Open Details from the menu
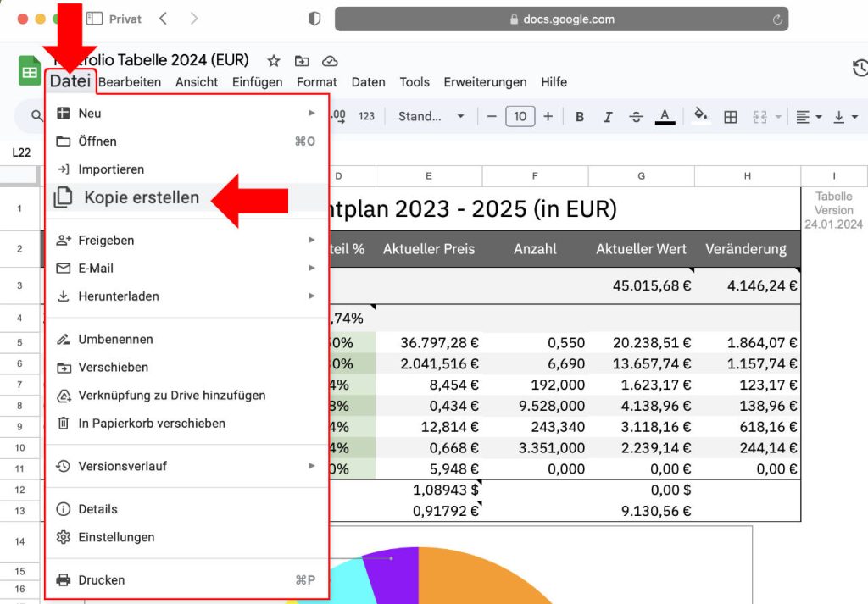The height and width of the screenshot is (604, 868). (187, 509)
